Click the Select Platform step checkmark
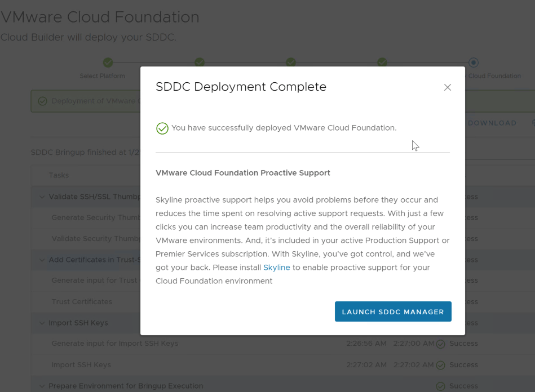This screenshot has width=535, height=392. click(x=108, y=63)
